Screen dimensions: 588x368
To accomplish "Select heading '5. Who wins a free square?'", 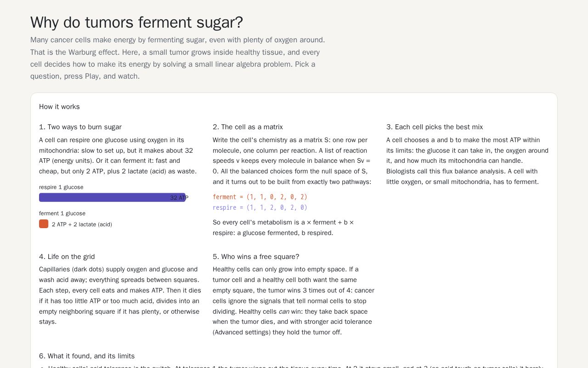I will [256, 257].
